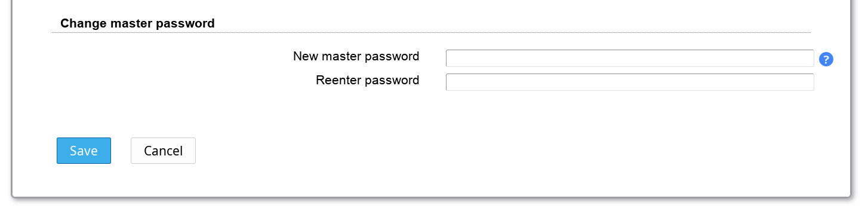Show the master password help tooltip icon

tap(826, 59)
